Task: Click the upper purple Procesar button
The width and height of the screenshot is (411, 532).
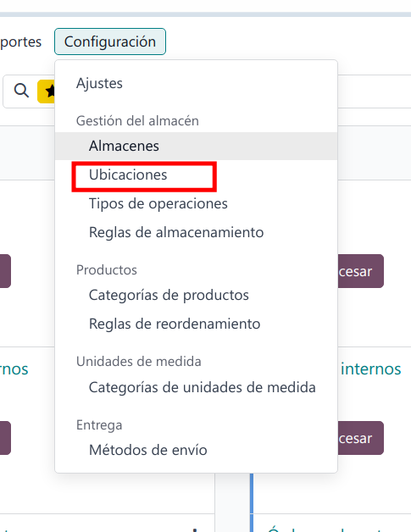Action: tap(360, 271)
